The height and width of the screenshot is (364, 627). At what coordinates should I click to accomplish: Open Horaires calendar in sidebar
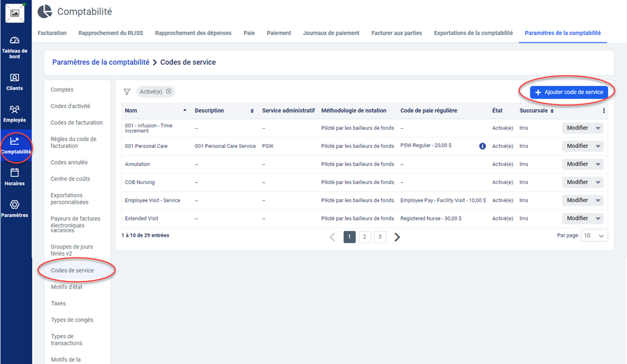click(x=15, y=177)
